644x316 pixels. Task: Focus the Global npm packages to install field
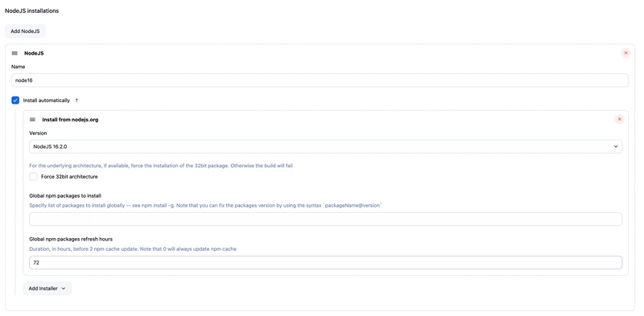click(326, 220)
